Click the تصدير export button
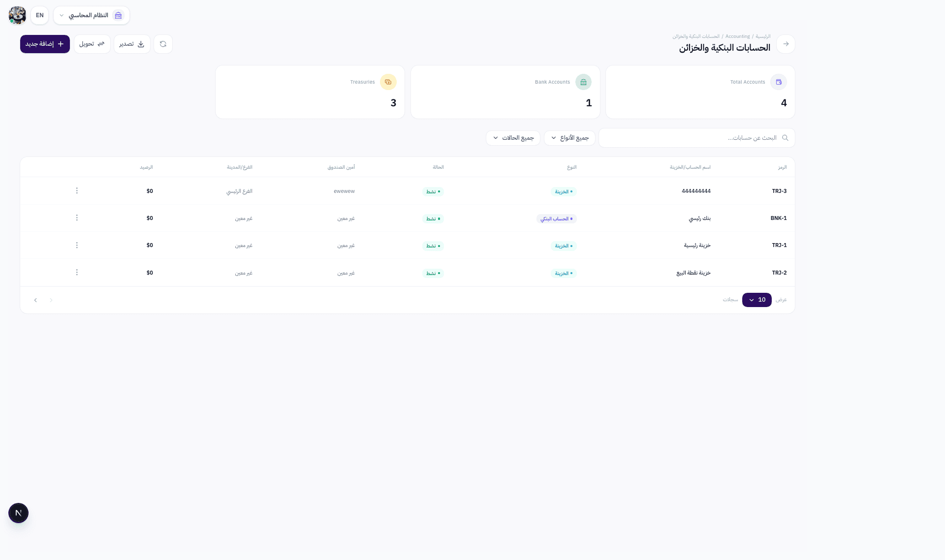 (x=132, y=44)
